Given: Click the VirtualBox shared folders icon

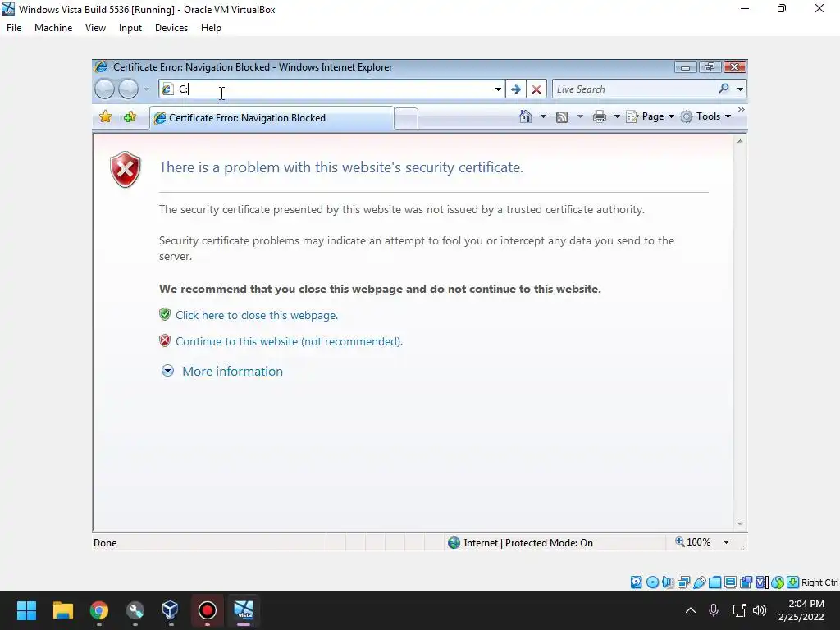Looking at the screenshot, I should pyautogui.click(x=714, y=582).
